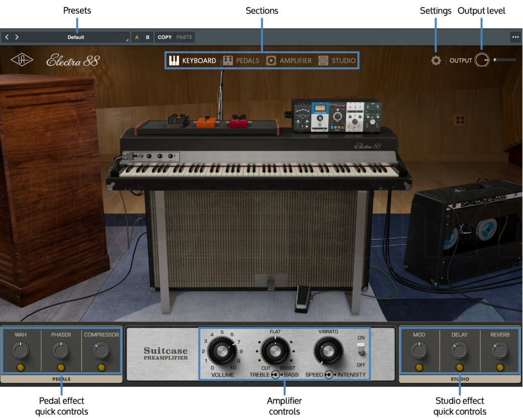523x420 pixels.
Task: Click the COPY button
Action: coord(164,37)
